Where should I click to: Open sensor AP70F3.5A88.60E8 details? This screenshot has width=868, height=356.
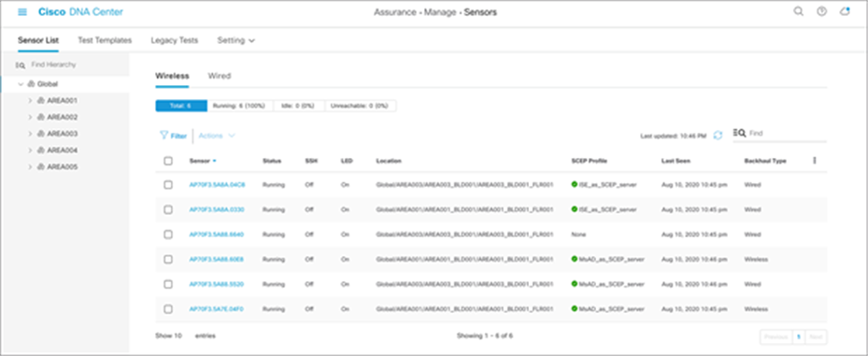tap(217, 259)
